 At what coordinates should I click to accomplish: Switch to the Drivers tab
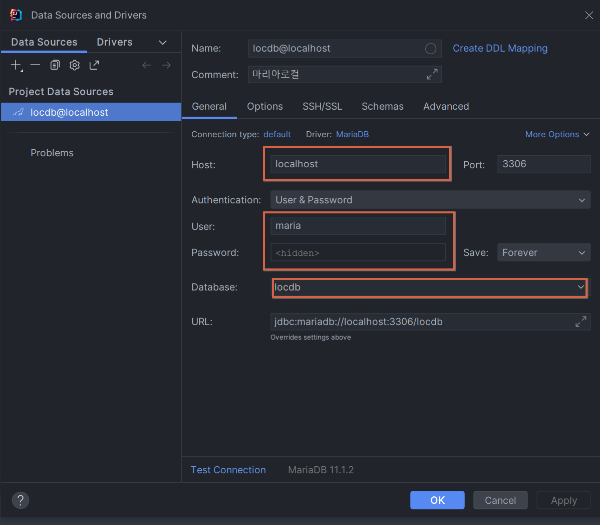coord(114,42)
